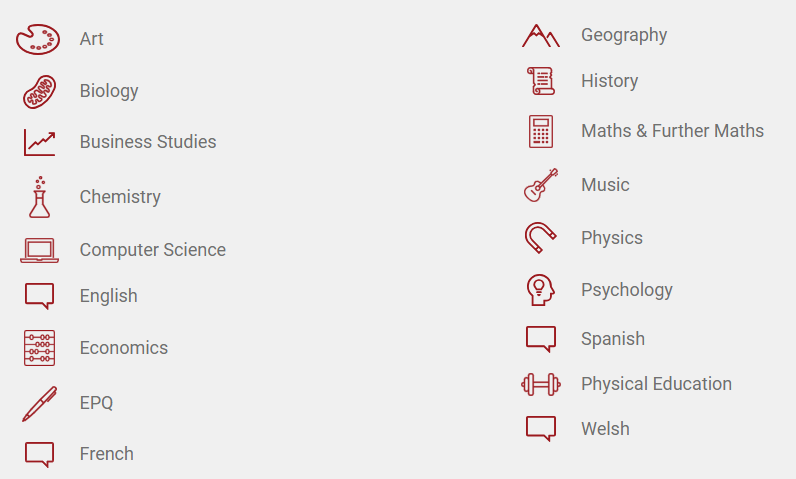The height and width of the screenshot is (479, 796).
Task: Click the head with lightbulb Psychology icon
Action: (x=541, y=290)
